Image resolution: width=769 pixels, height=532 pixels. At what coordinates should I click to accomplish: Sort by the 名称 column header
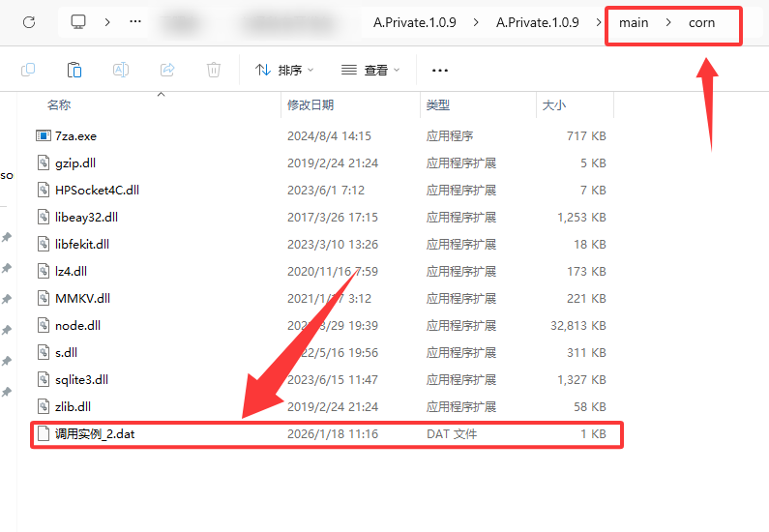[x=59, y=104]
